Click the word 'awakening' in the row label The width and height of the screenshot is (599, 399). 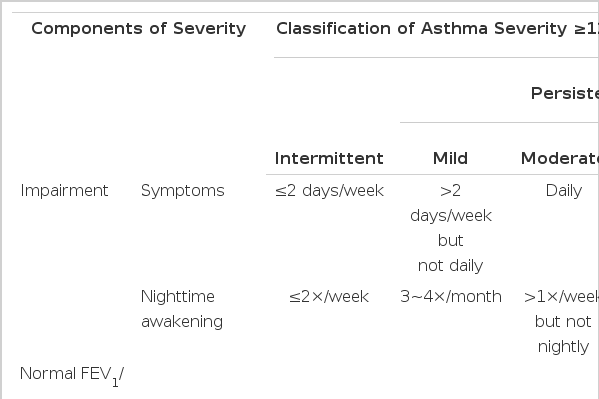tap(182, 321)
